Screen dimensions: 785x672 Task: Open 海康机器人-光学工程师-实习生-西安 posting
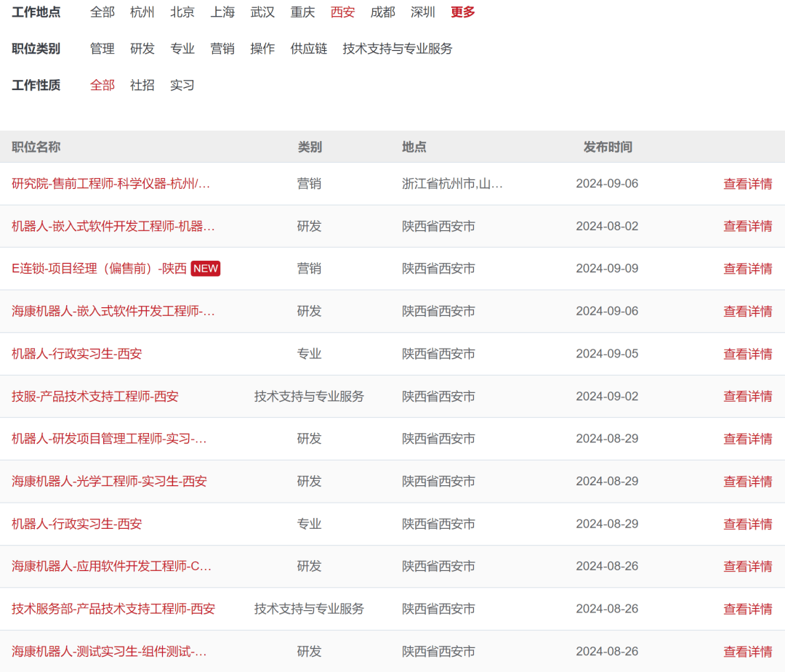[109, 482]
